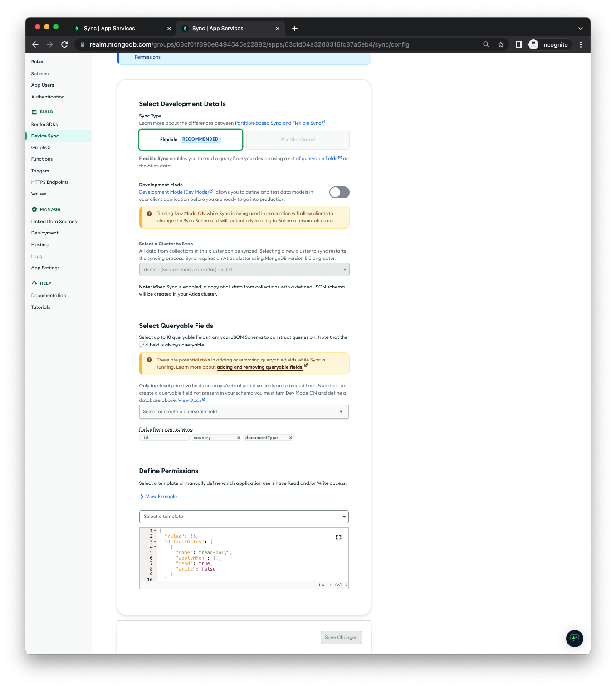Open the side panel icon in toolbar

coord(519,44)
